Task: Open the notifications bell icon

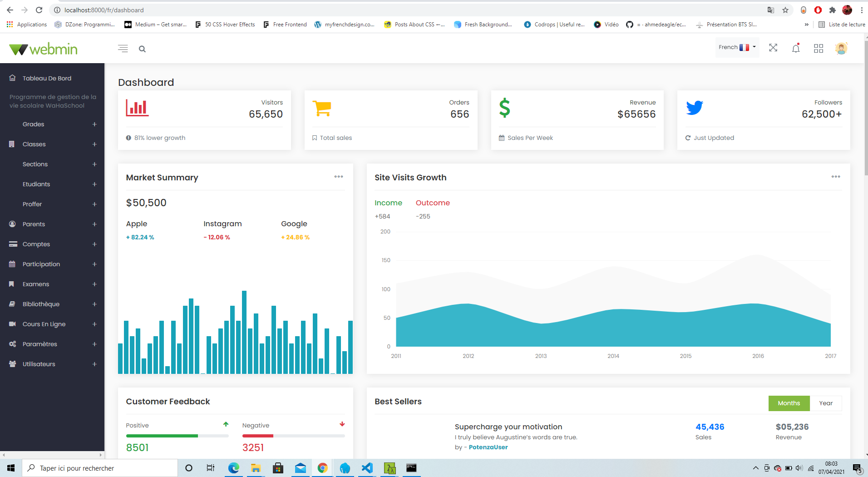Action: pos(796,48)
